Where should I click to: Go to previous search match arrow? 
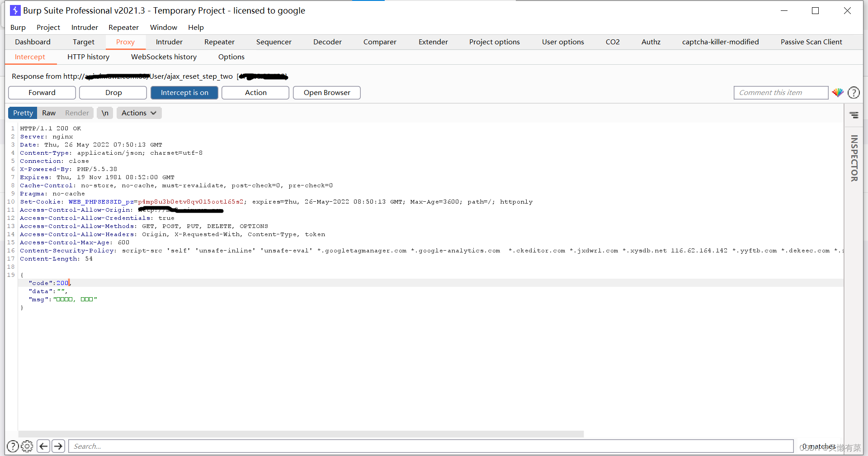[x=43, y=446]
